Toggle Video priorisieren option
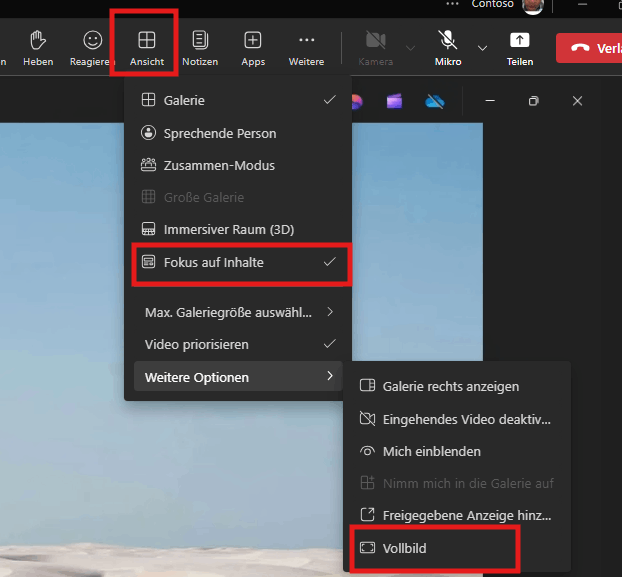The image size is (622, 577). [238, 344]
